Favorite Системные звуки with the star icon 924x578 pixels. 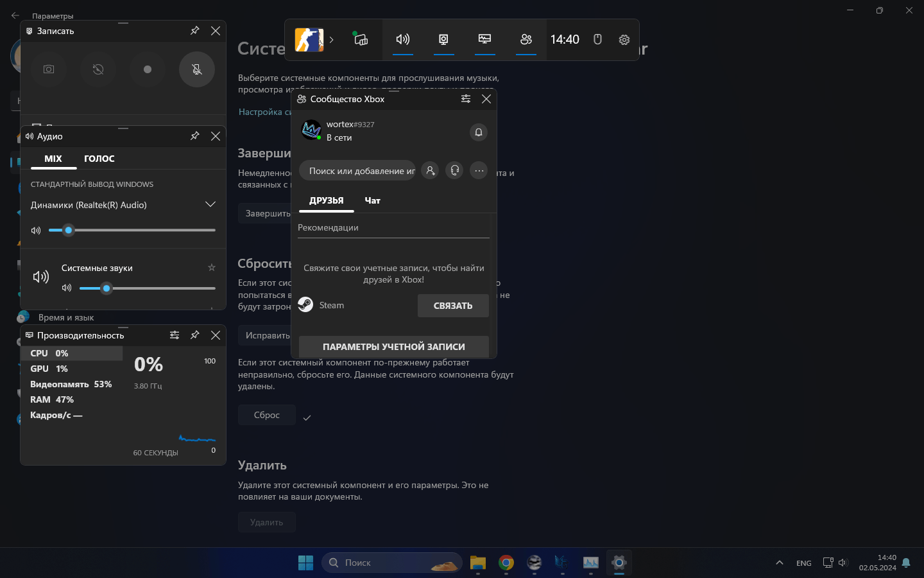click(212, 267)
